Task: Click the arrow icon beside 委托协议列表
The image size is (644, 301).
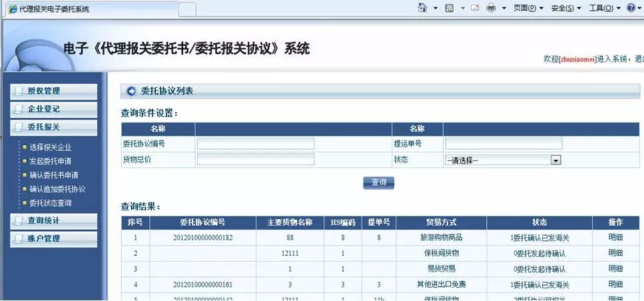Action: click(131, 92)
